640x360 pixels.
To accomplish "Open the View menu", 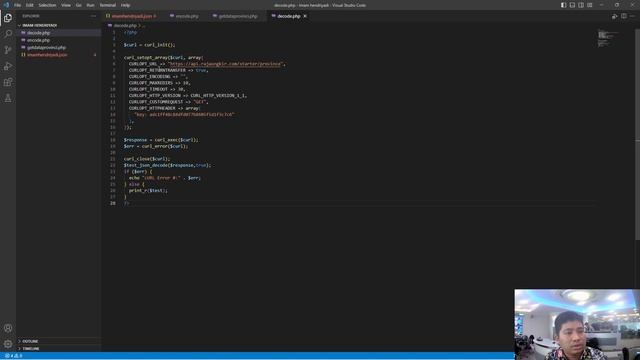I will [66, 5].
